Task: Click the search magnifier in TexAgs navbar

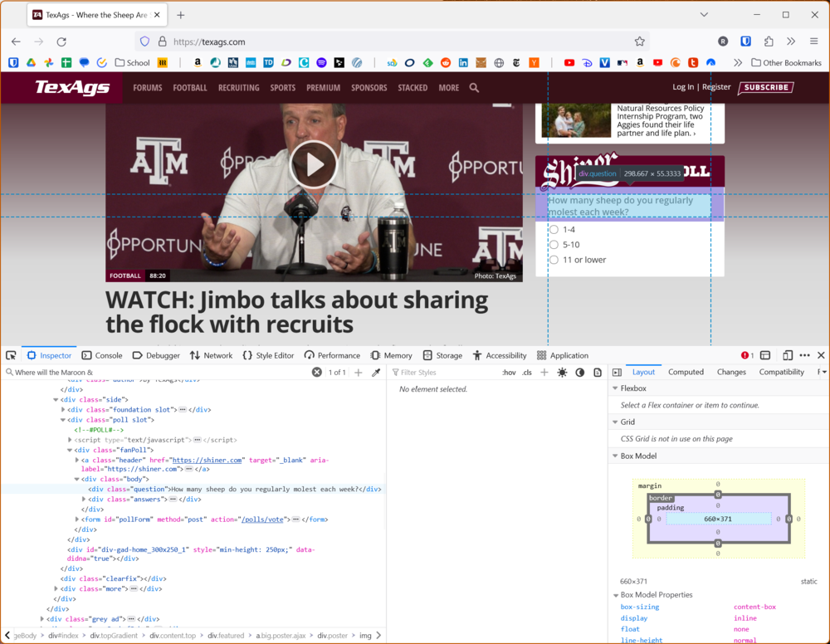Action: click(474, 88)
